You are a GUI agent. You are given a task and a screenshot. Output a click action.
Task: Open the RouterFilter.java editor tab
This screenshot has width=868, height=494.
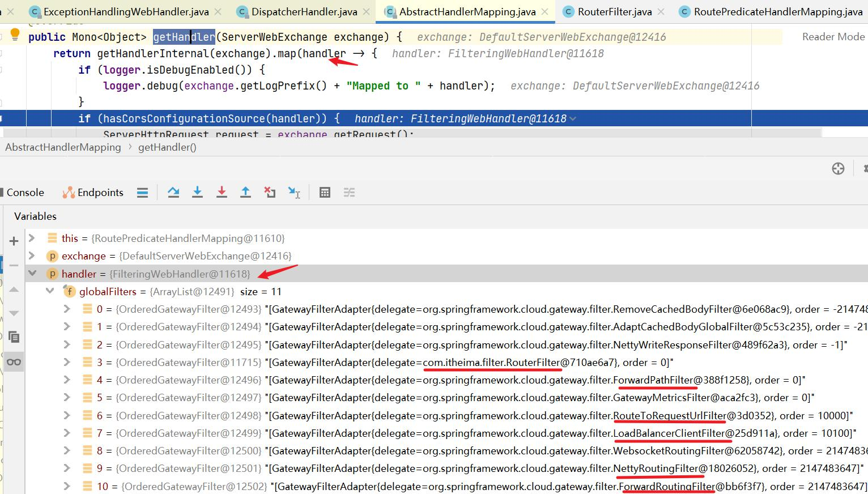[x=615, y=11]
